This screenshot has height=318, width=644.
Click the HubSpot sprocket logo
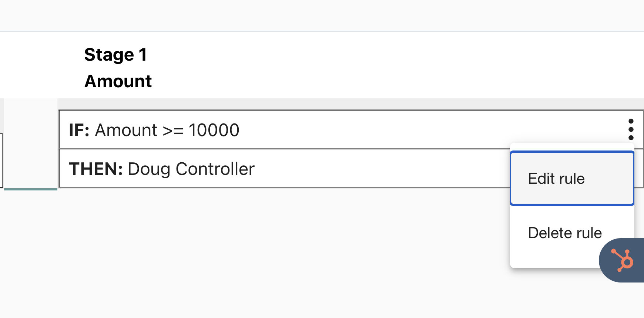(623, 260)
